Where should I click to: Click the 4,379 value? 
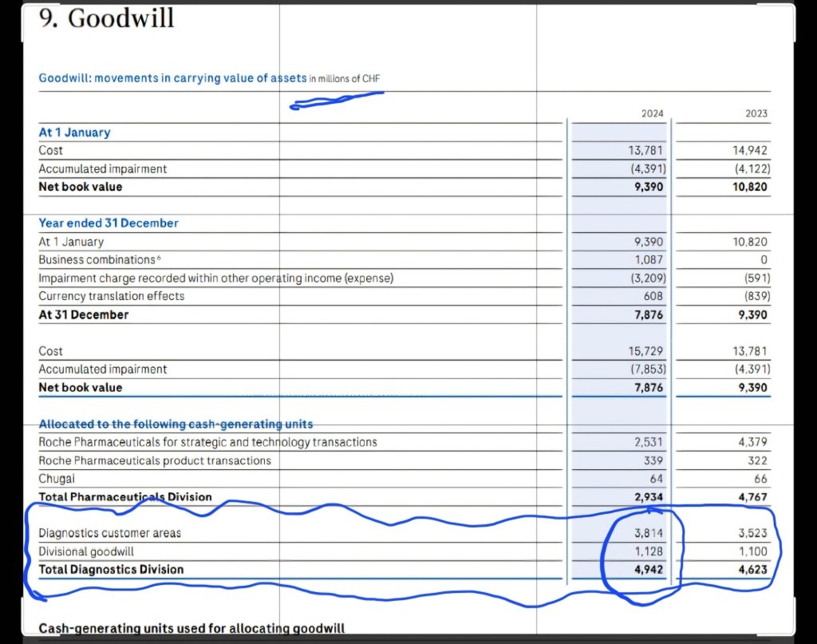pos(753,442)
